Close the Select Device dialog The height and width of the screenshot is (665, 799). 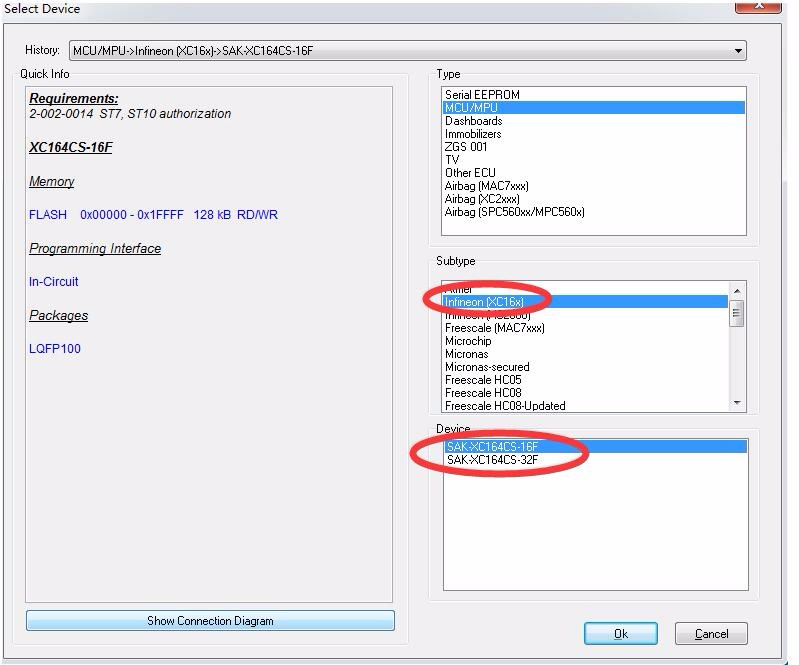758,6
